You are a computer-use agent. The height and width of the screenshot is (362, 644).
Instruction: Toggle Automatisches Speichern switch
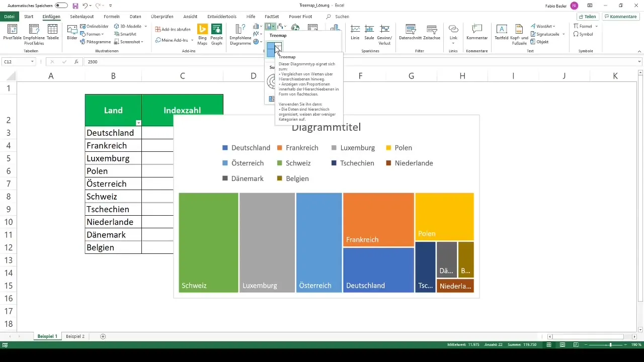pyautogui.click(x=61, y=6)
